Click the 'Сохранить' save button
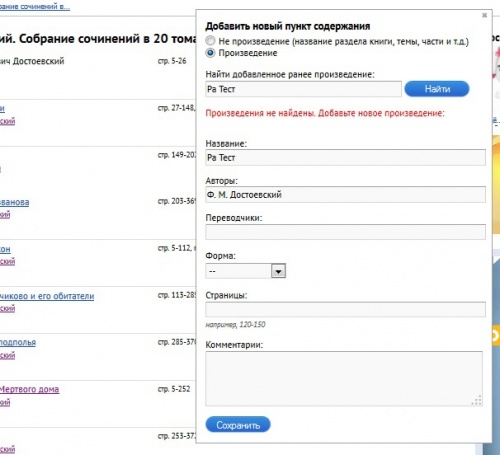The width and height of the screenshot is (500, 455). coord(238,425)
